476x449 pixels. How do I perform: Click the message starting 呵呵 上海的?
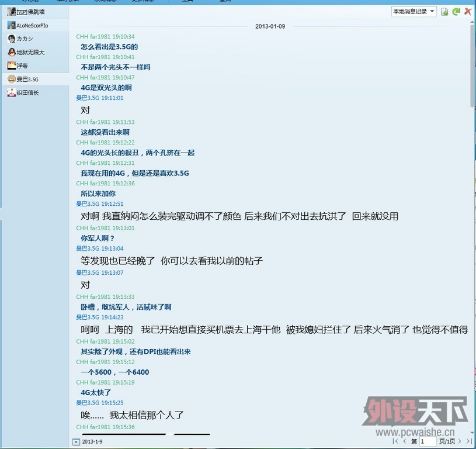coord(274,330)
